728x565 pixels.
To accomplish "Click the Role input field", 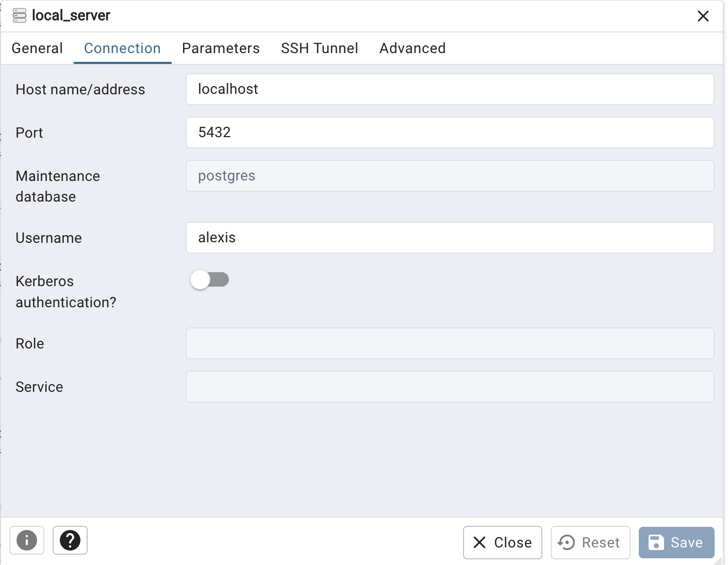I will [x=450, y=343].
